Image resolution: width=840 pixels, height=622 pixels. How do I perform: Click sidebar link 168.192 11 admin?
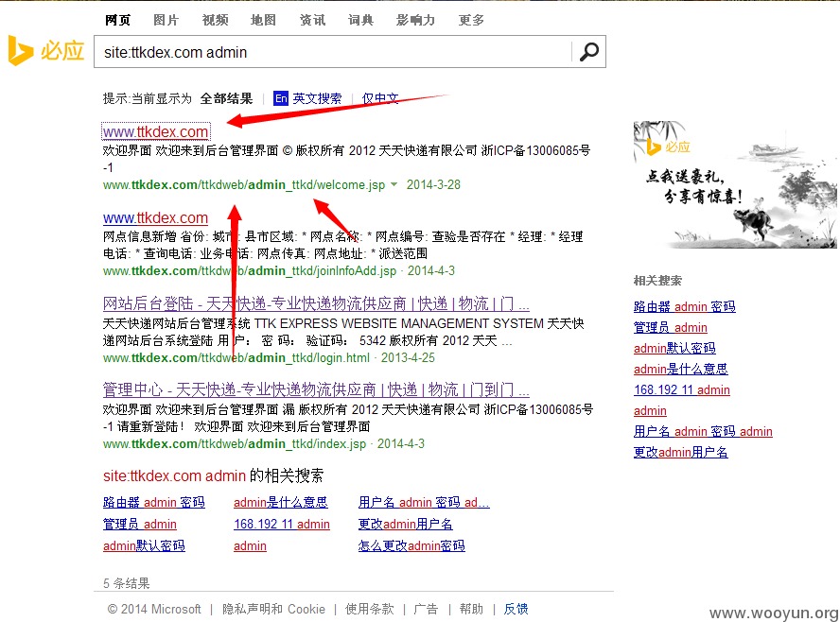click(681, 389)
